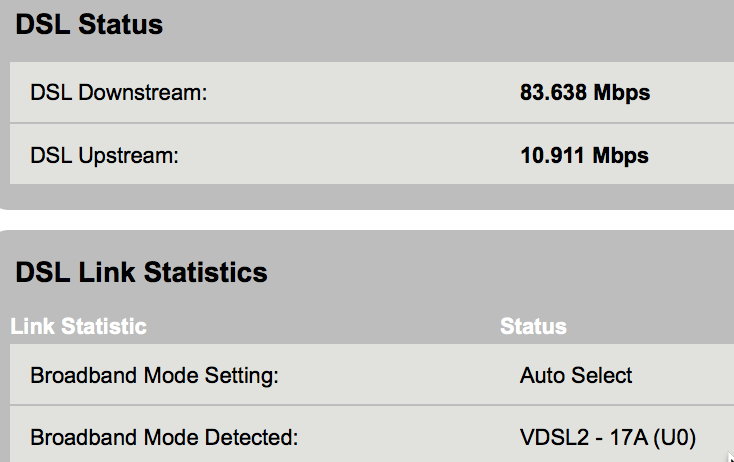
Task: Select the 10.911 upstream speed number
Action: tap(553, 156)
